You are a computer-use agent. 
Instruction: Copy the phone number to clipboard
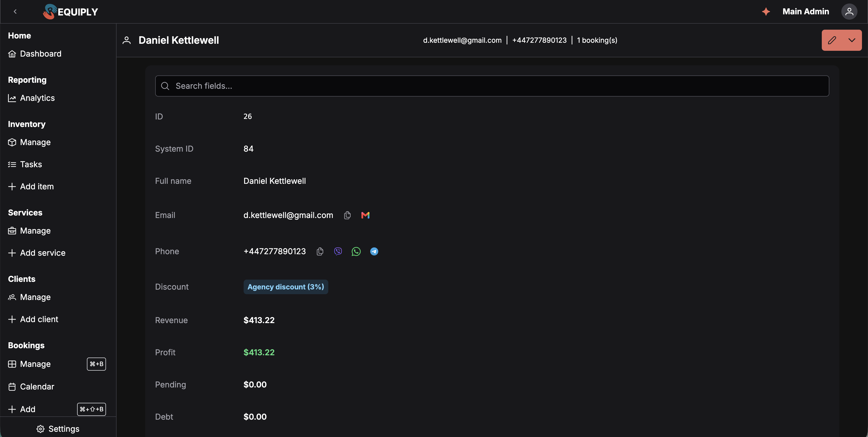click(320, 251)
